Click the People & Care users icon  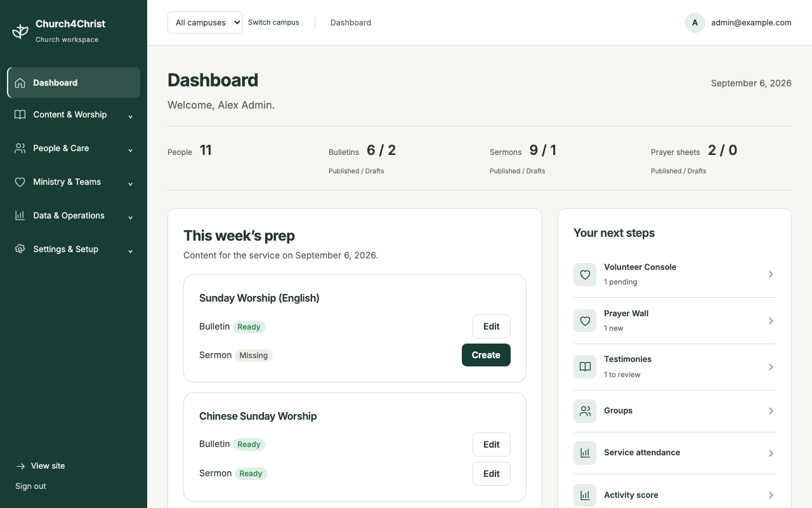20,148
